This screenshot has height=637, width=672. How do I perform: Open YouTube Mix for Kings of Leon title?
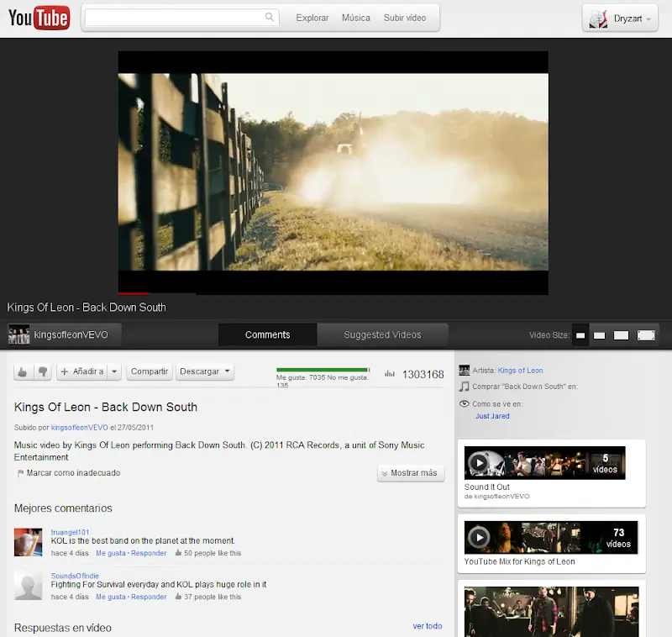point(519,561)
